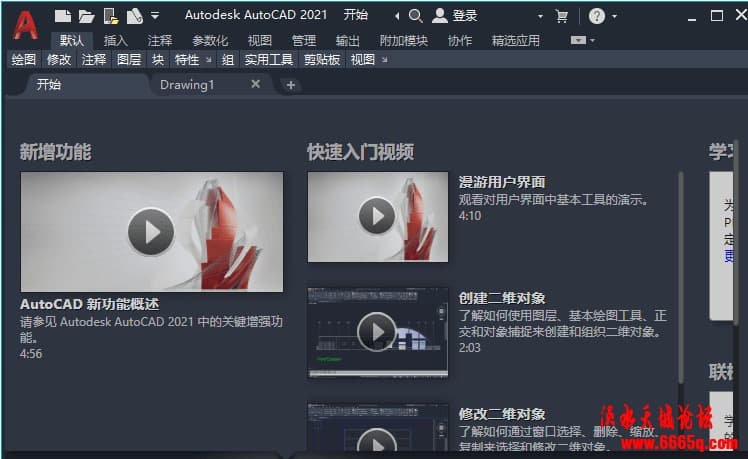
Task: Click the AutoCAD 新功能概述 title
Action: click(90, 304)
